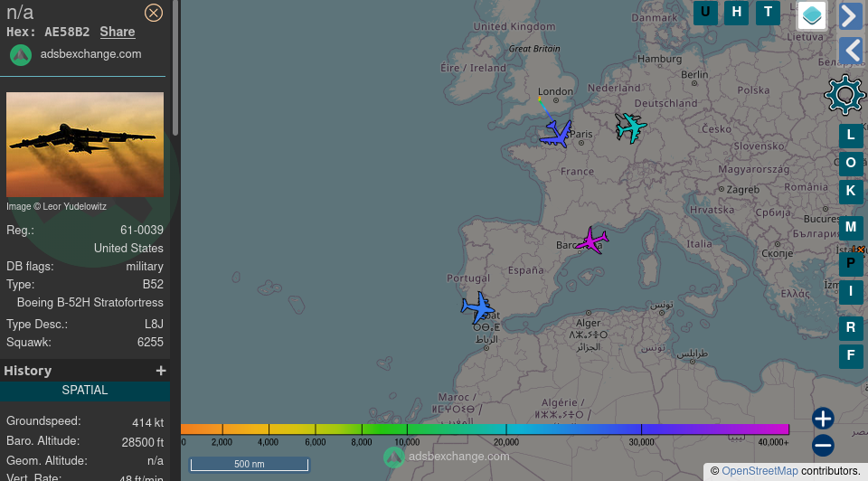Click the Type Desc. L8J value
The height and width of the screenshot is (481, 868).
point(154,325)
